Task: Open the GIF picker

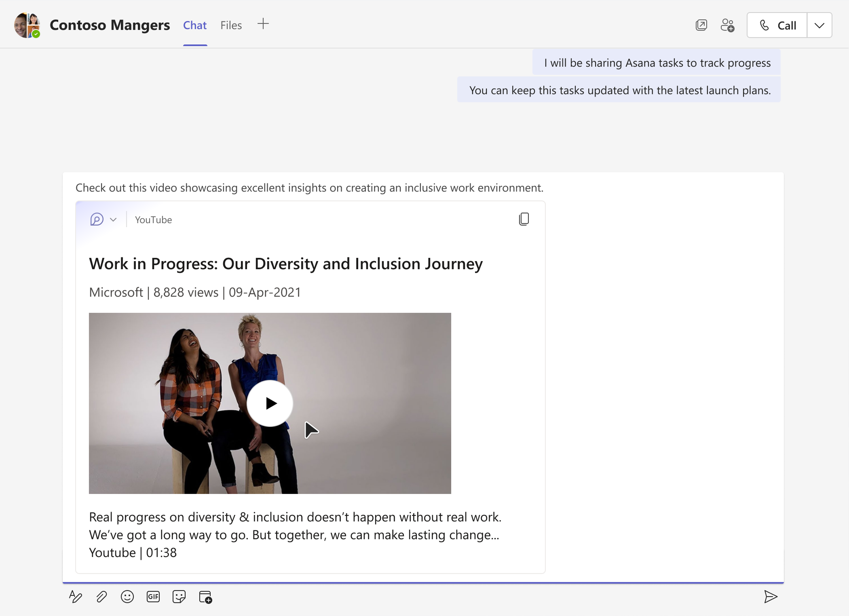Action: (x=153, y=597)
